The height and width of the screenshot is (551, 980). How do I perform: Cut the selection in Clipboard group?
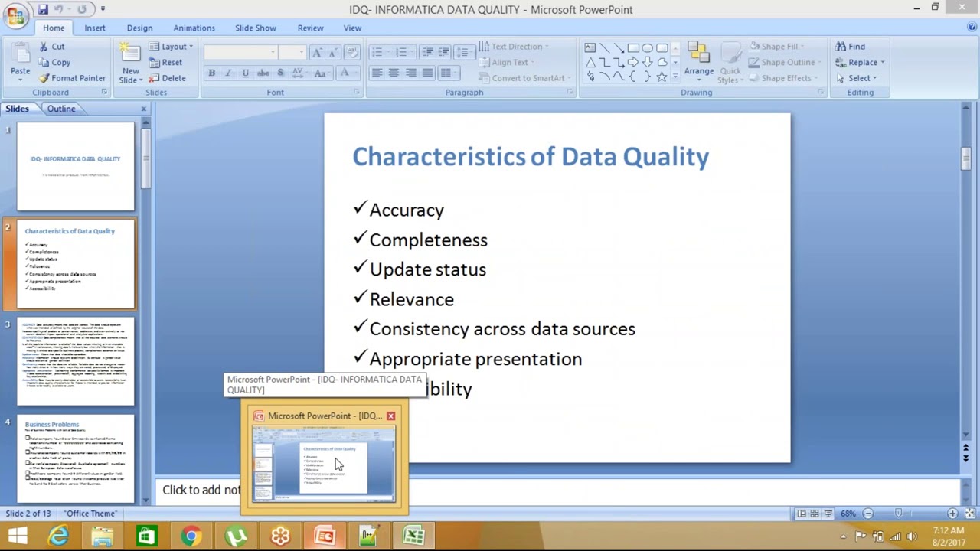51,47
